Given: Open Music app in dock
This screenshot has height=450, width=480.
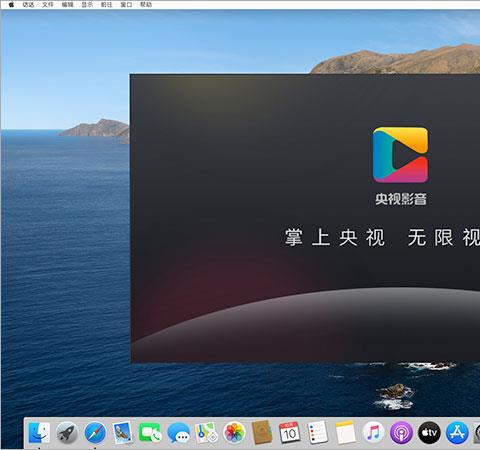Looking at the screenshot, I should tap(373, 433).
